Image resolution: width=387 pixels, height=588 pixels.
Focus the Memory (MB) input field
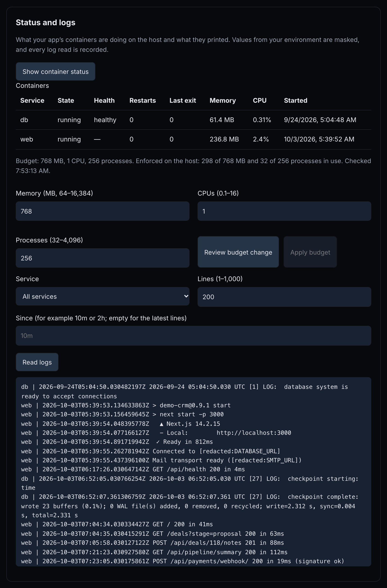click(103, 211)
